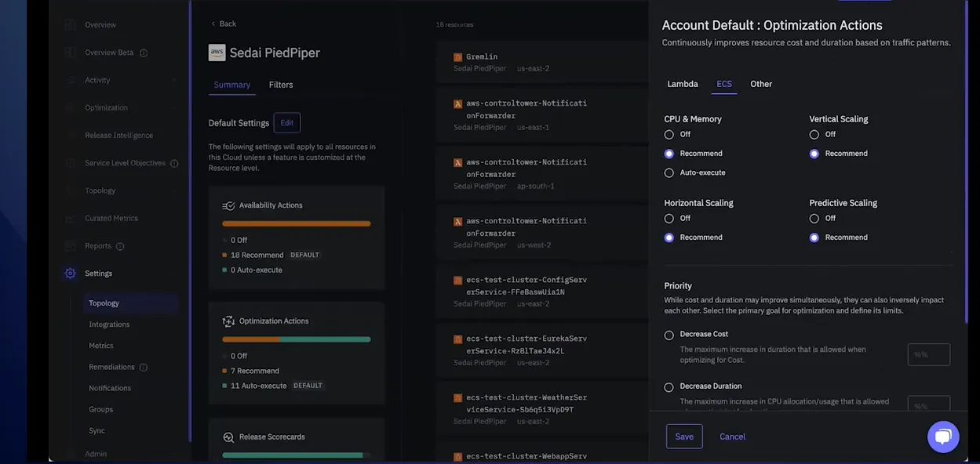This screenshot has width=980, height=464.
Task: Open the Filters tab
Action: 281,85
